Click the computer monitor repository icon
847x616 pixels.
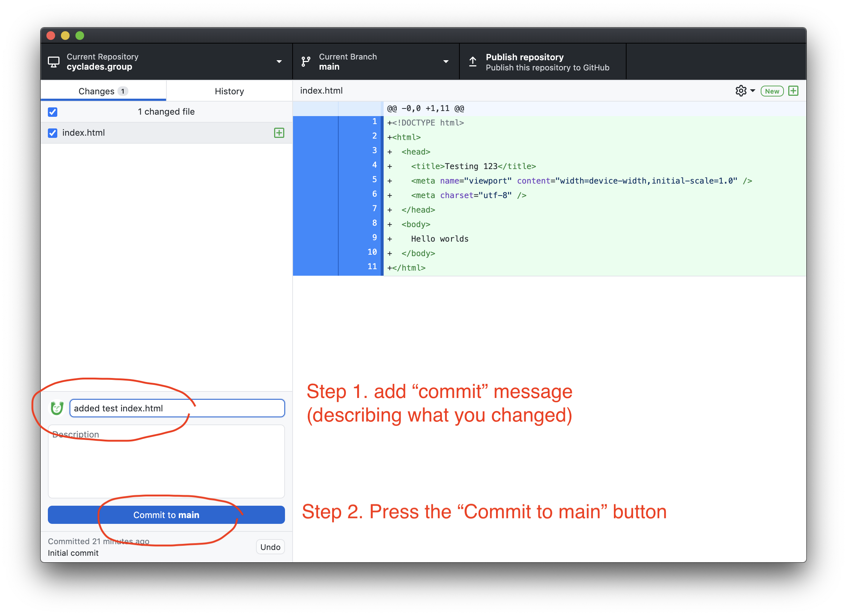tap(54, 62)
